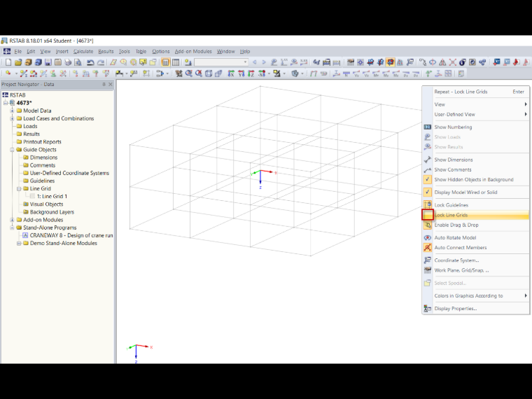Pin the Project Navigator panel
Image resolution: width=532 pixels, height=399 pixels.
click(x=104, y=84)
